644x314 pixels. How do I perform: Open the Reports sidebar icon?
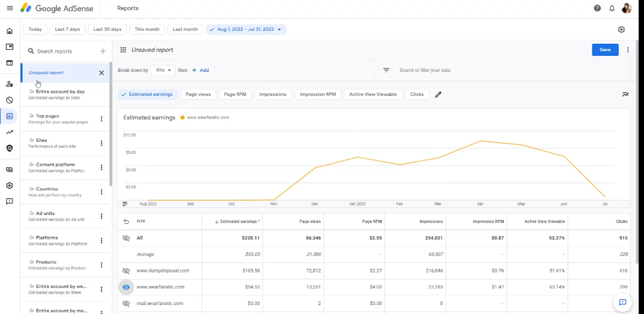tap(10, 116)
